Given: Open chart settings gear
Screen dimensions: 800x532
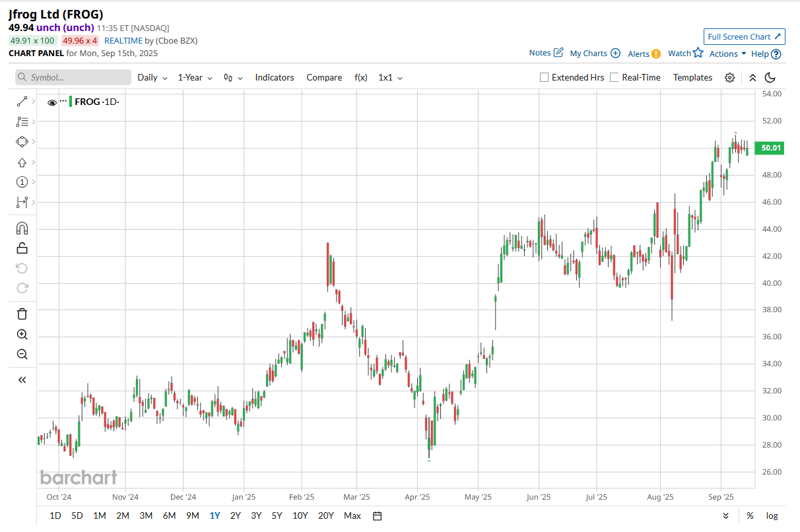Looking at the screenshot, I should click(x=729, y=77).
